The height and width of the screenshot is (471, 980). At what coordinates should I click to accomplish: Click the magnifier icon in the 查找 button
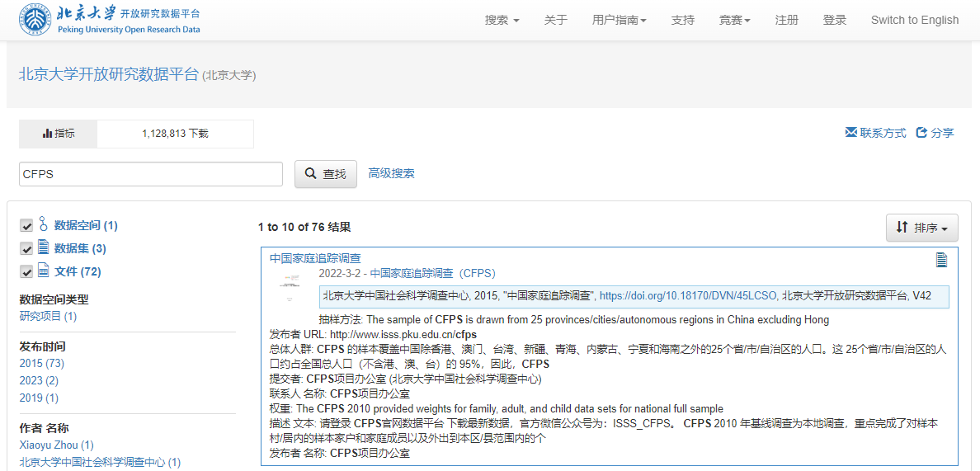311,174
